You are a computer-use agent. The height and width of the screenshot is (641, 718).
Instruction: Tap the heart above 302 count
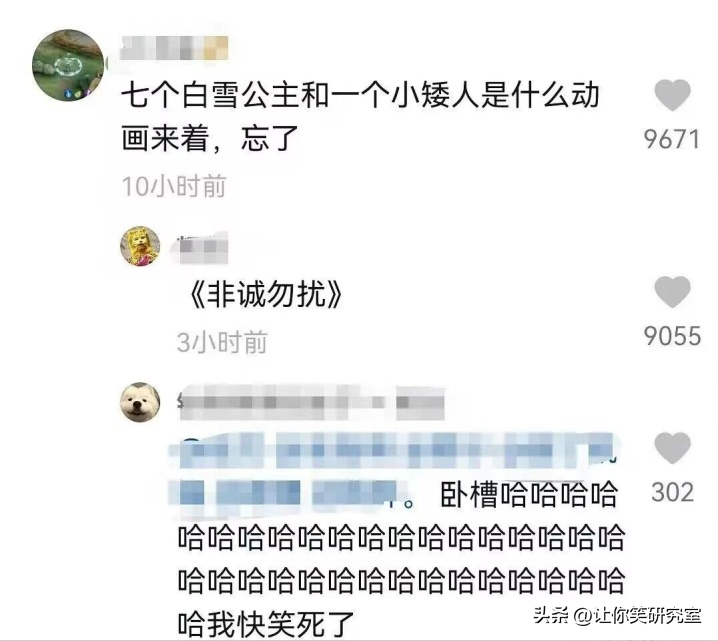pos(672,448)
